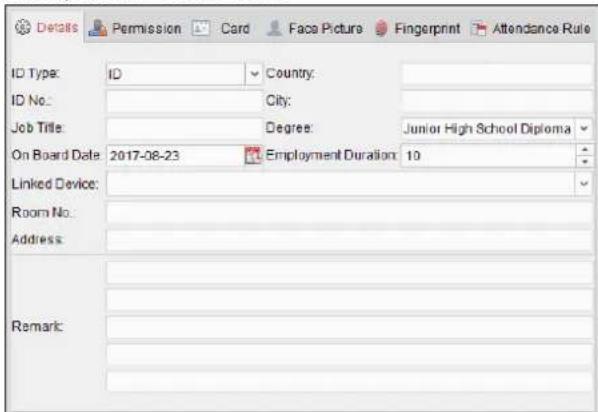Open the Details tab

click(x=46, y=27)
